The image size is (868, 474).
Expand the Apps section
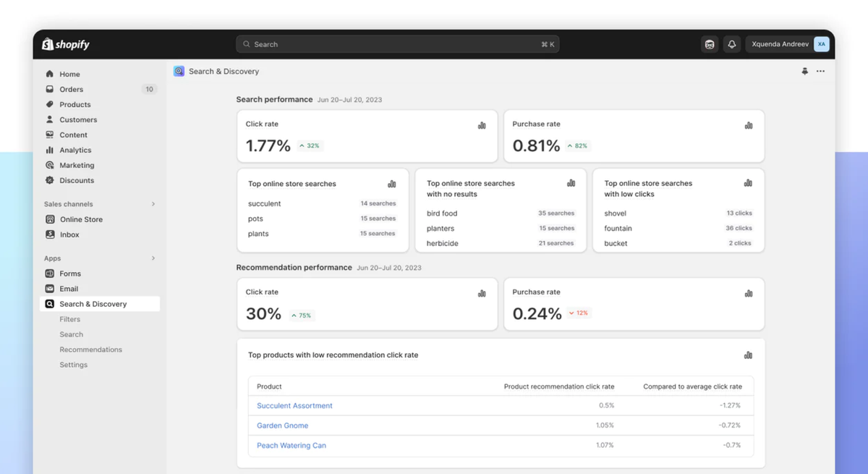153,258
